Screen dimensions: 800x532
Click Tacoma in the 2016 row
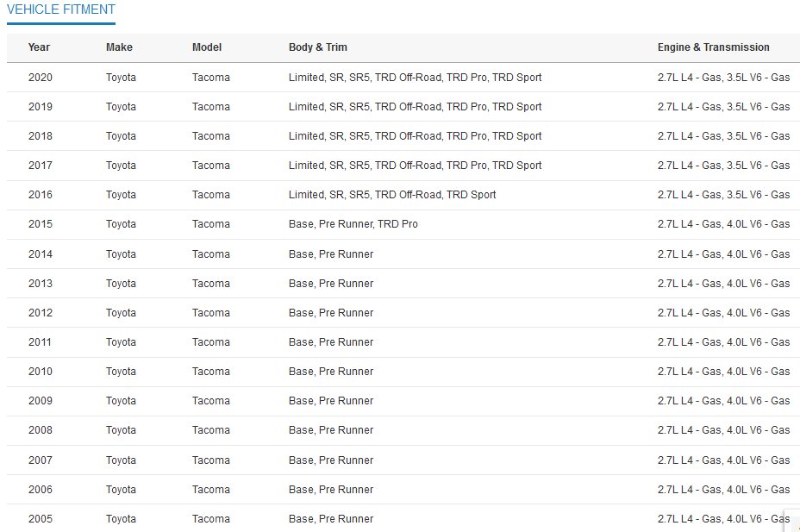[210, 195]
